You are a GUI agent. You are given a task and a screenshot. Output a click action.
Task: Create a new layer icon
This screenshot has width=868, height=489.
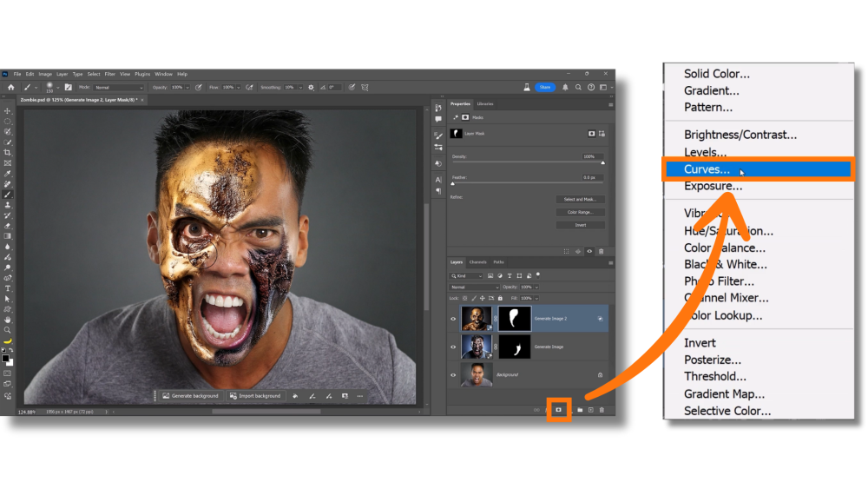point(590,410)
